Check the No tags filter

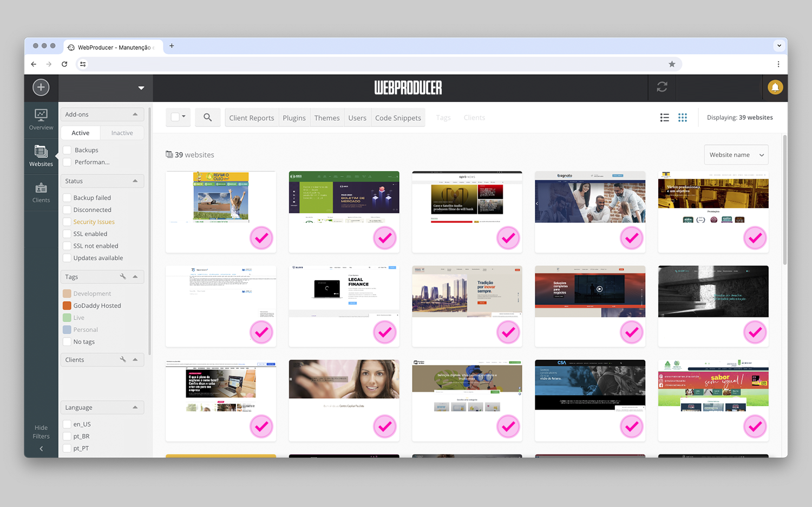(67, 342)
